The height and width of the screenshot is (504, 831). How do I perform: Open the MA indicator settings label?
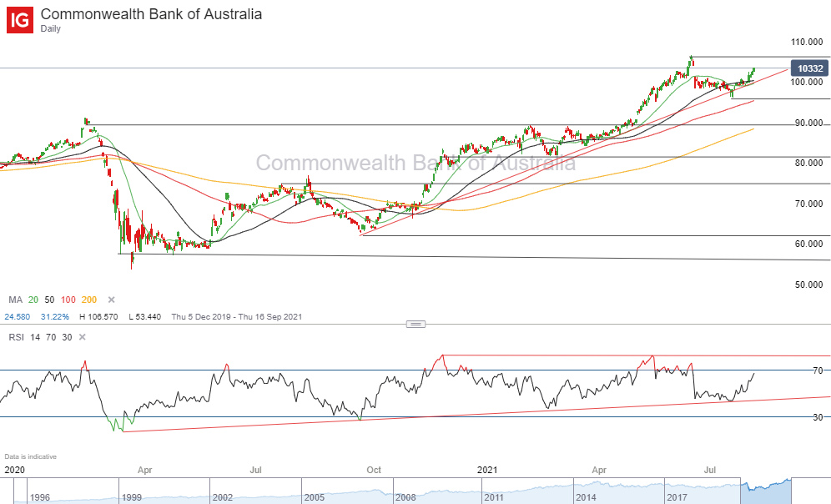(x=15, y=300)
